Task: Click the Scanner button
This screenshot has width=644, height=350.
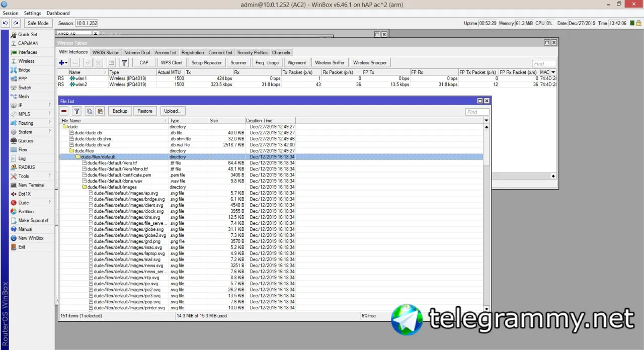Action: point(238,63)
